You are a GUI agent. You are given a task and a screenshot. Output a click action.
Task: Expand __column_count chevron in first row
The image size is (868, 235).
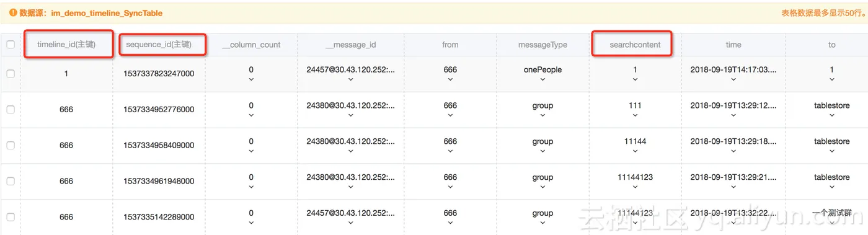[x=251, y=79]
